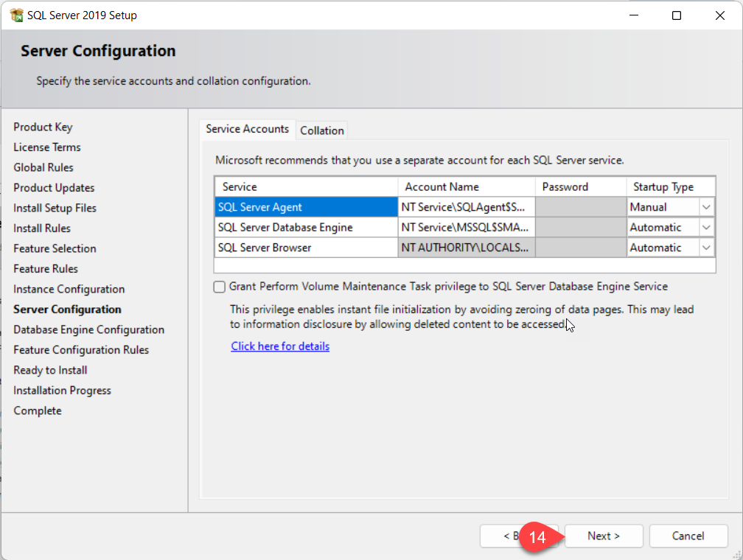Click the Product Key step in sidebar
Viewport: 743px width, 560px height.
43,127
